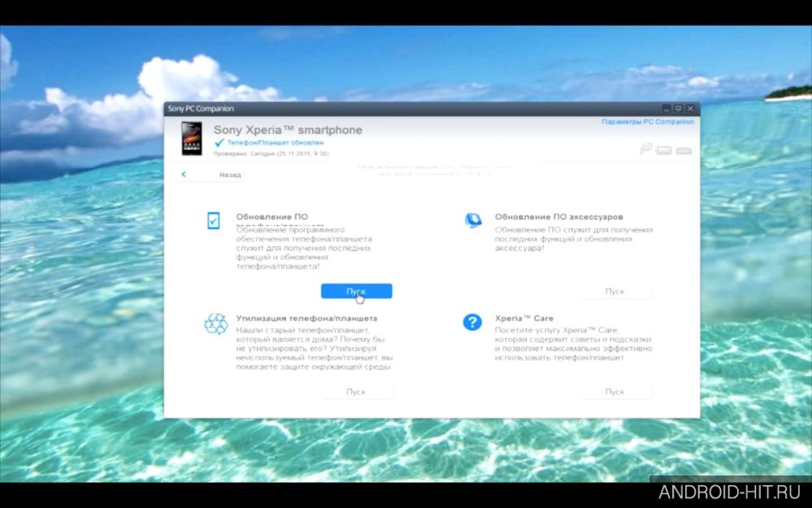Close the Sony PC Companion window
Screen dimensions: 812x508
point(690,109)
